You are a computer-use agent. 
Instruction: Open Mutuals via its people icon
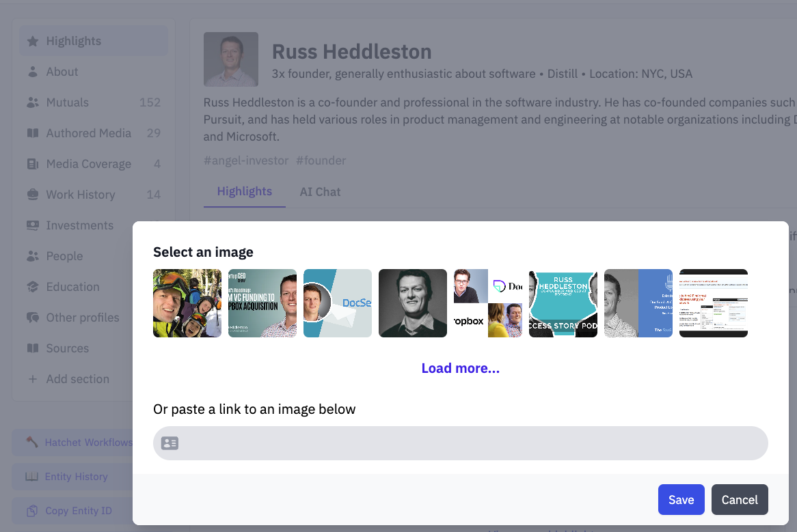[33, 102]
